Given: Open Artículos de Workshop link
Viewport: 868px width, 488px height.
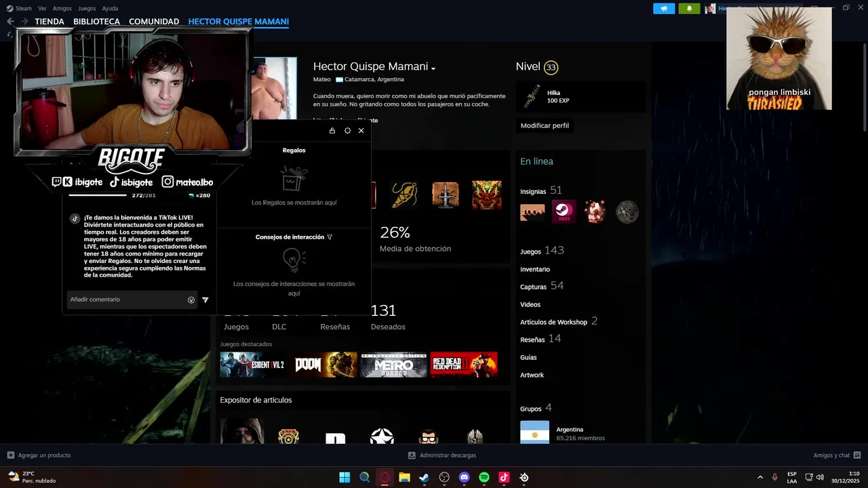Looking at the screenshot, I should 559,321.
